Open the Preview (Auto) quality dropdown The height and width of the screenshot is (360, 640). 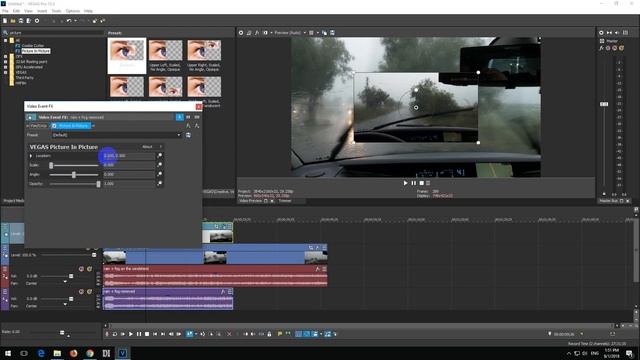(x=290, y=33)
